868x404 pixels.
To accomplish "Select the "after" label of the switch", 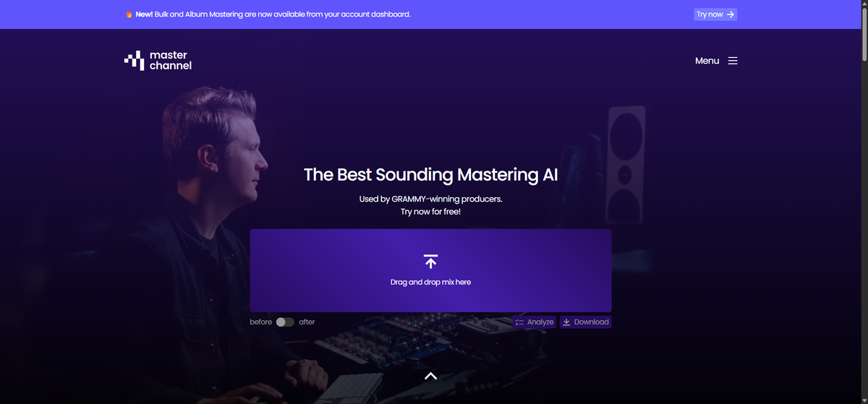I will [307, 322].
